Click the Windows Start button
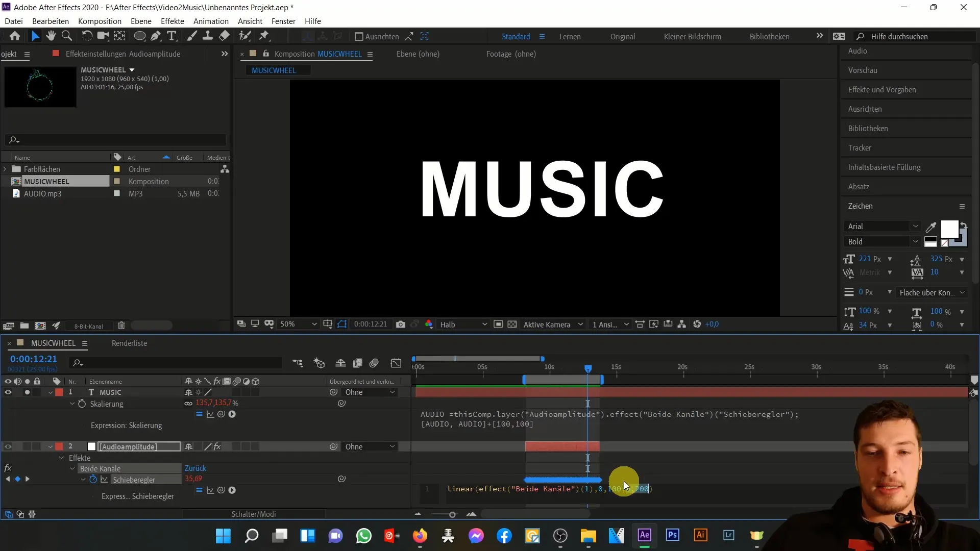Viewport: 980px width, 551px height. (223, 536)
